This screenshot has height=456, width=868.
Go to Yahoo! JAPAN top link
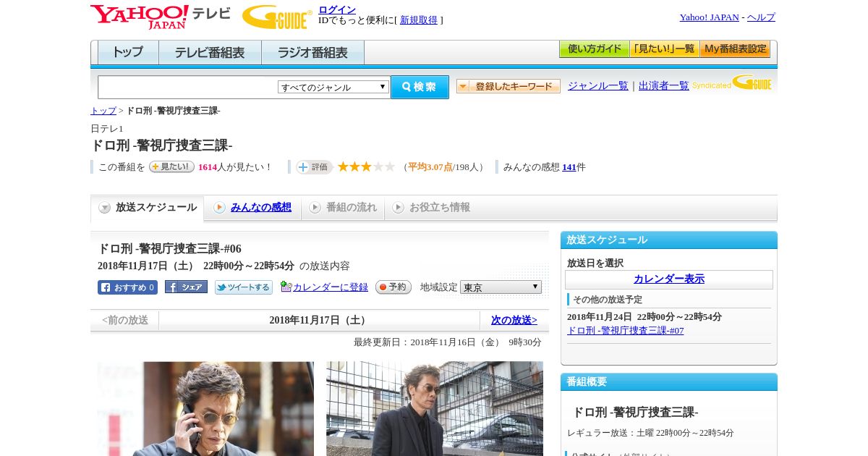(709, 17)
